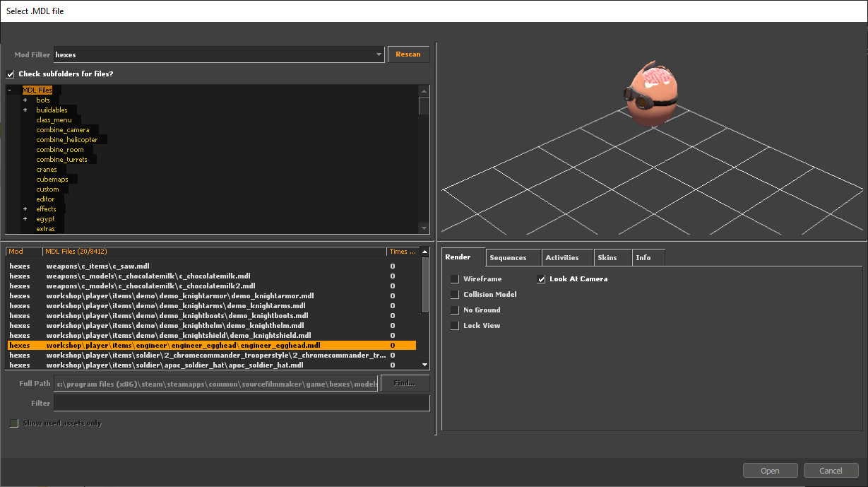
Task: Sort by the MDL Files column header
Action: pyautogui.click(x=215, y=252)
